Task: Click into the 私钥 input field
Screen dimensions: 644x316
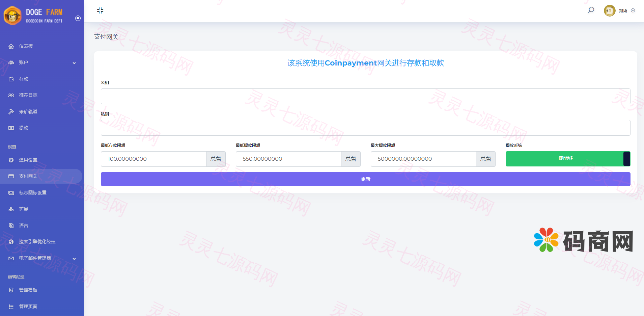Action: pos(365,128)
